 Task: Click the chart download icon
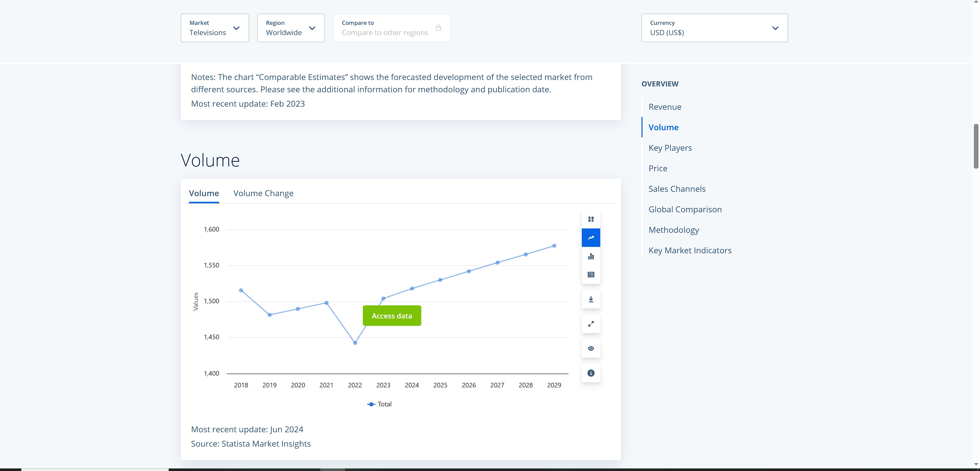591,299
